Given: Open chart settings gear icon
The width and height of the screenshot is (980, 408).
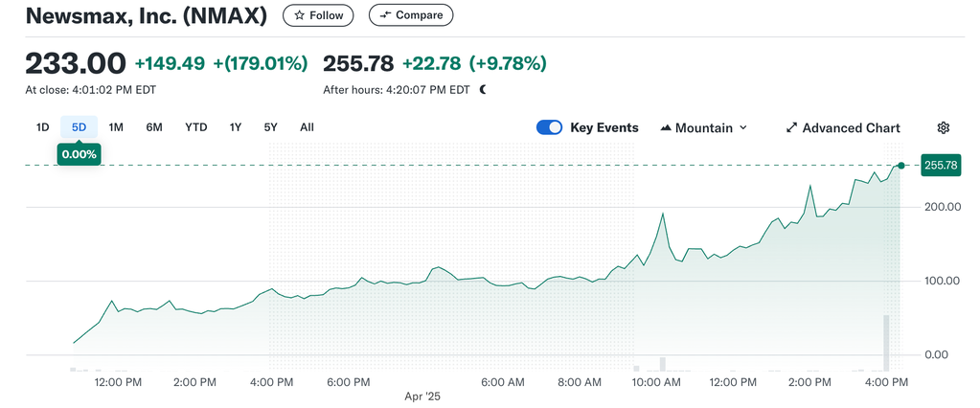Looking at the screenshot, I should point(944,128).
